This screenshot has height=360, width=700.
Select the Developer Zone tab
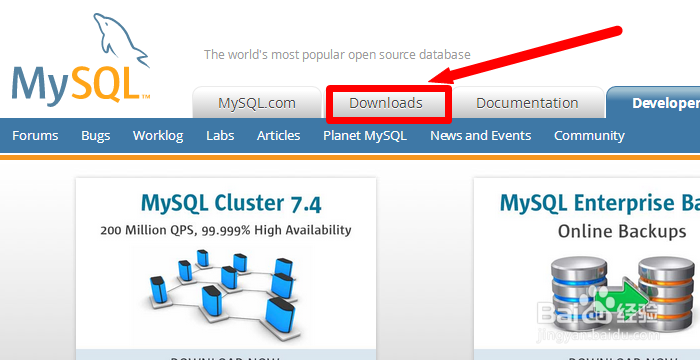653,103
